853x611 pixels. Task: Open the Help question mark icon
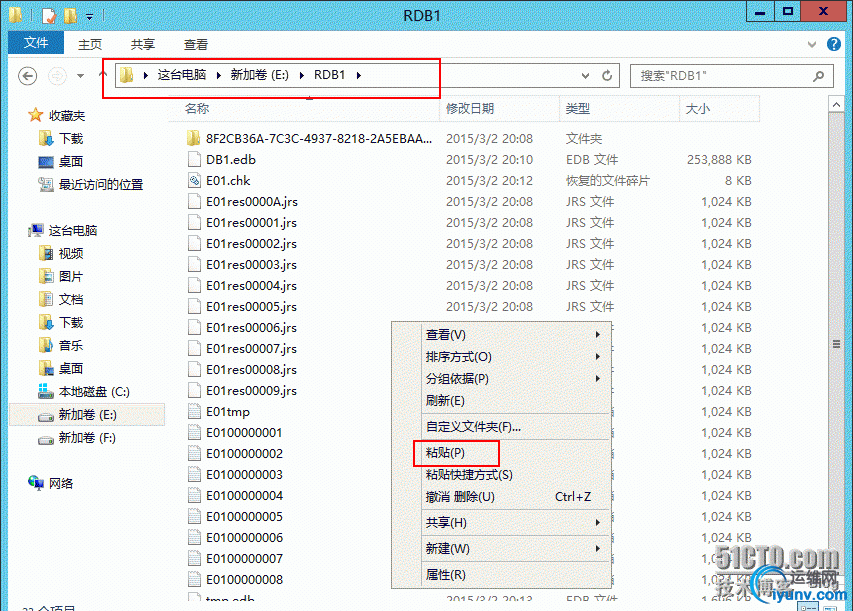pyautogui.click(x=833, y=44)
